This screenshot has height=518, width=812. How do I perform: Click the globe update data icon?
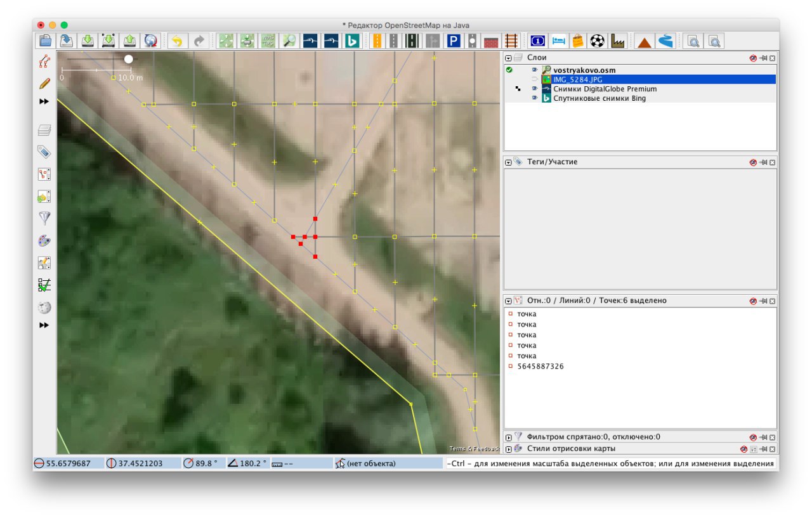(150, 41)
